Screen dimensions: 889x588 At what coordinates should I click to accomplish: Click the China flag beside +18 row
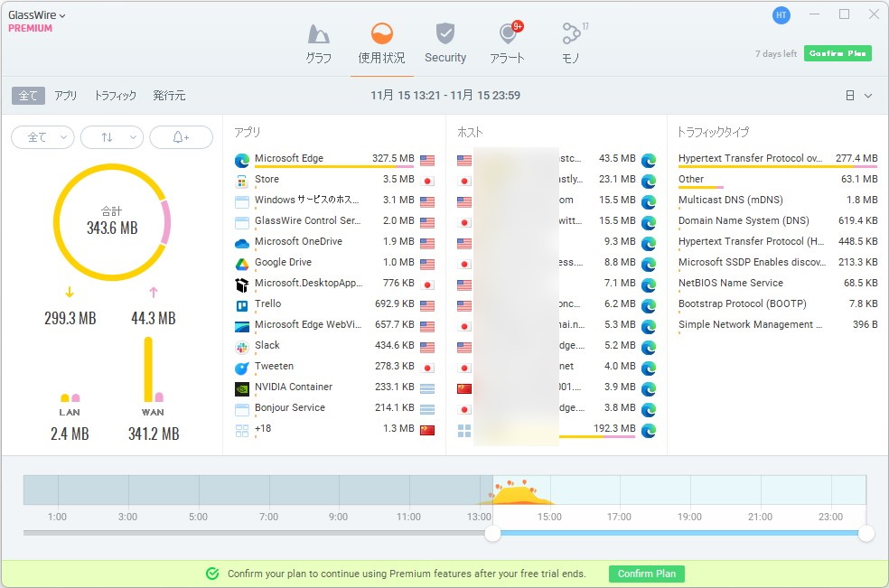(x=427, y=430)
